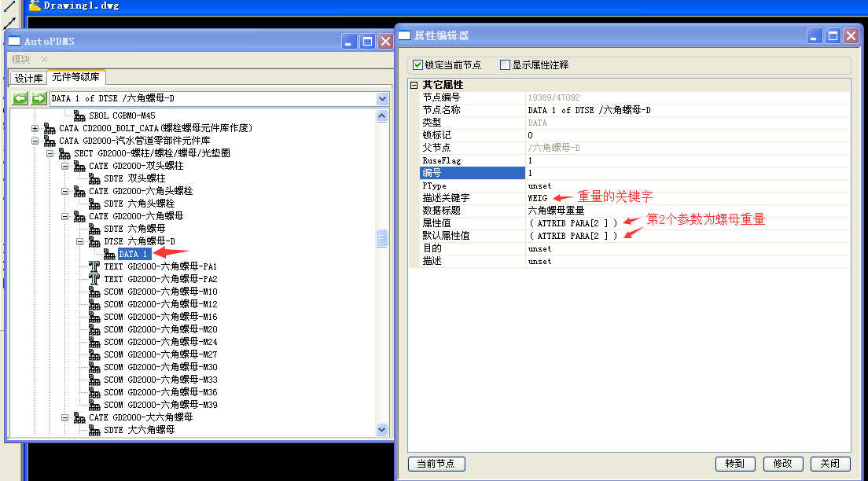Click the green forward navigation arrow
The image size is (868, 481).
coord(39,98)
